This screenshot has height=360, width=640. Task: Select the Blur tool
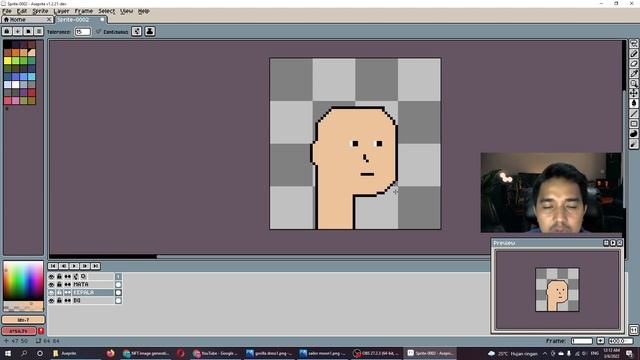[x=633, y=144]
